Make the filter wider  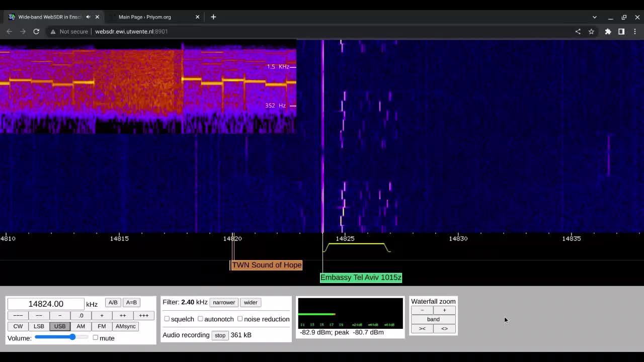click(x=251, y=302)
